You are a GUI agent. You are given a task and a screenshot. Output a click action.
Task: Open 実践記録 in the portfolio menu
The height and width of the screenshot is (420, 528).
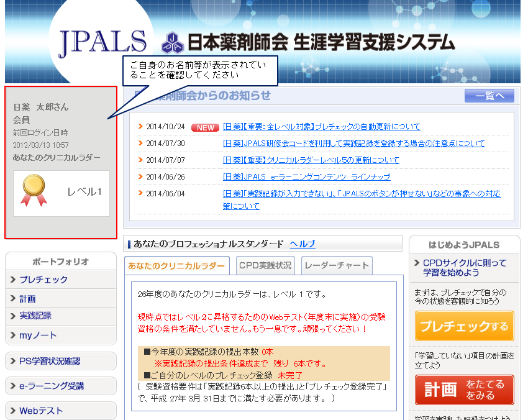61,316
